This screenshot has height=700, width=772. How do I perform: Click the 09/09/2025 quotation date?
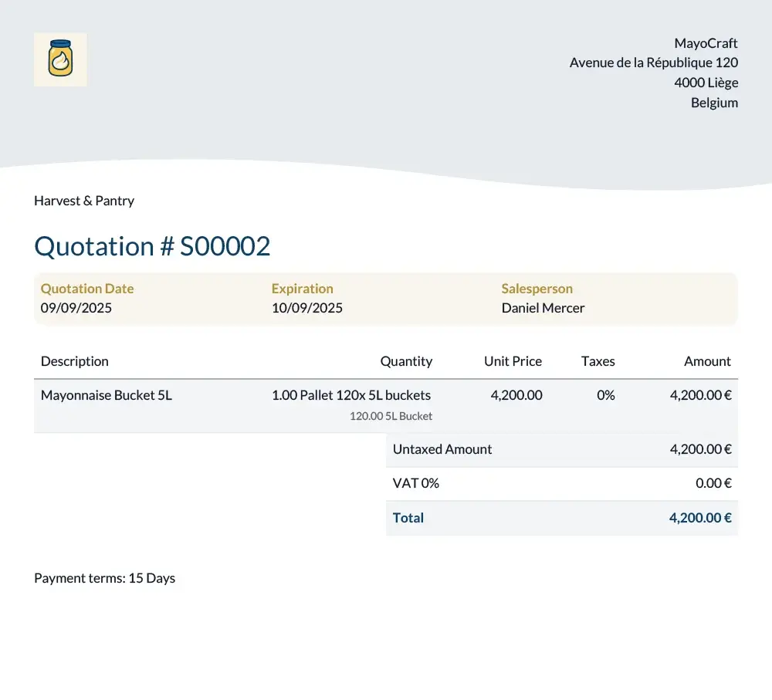[x=76, y=308]
